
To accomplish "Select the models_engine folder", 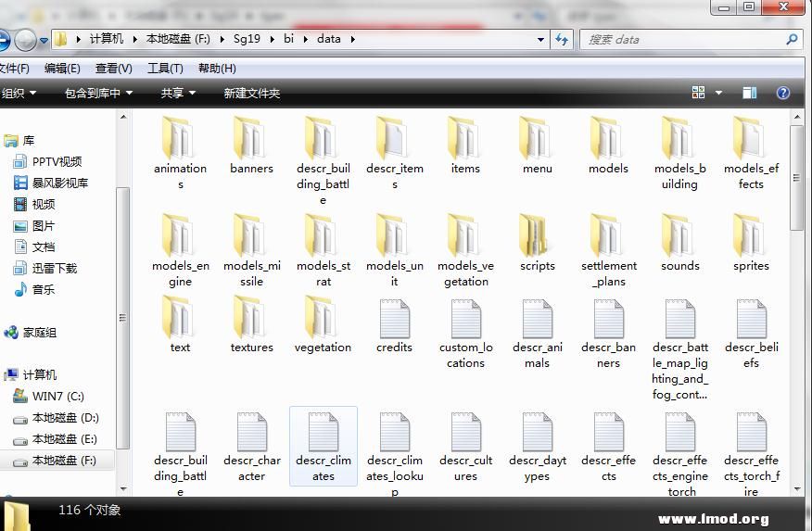I will click(180, 250).
